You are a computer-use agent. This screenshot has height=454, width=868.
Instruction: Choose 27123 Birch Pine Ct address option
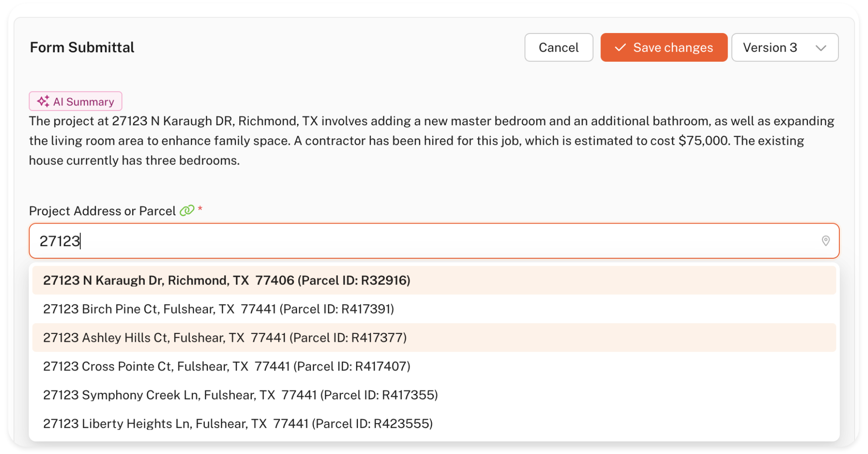tap(218, 309)
